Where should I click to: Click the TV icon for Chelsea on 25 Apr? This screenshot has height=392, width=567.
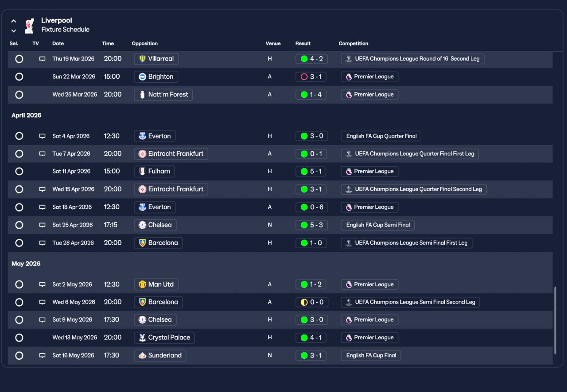click(x=43, y=225)
